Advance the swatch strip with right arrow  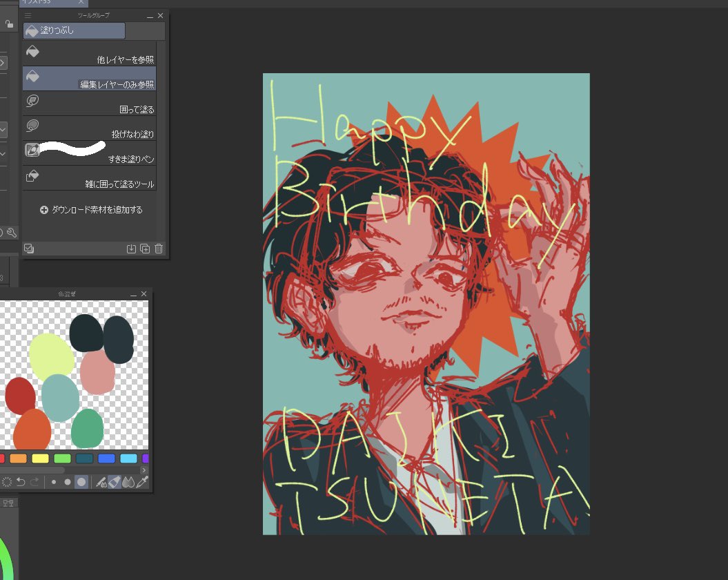[x=144, y=470]
